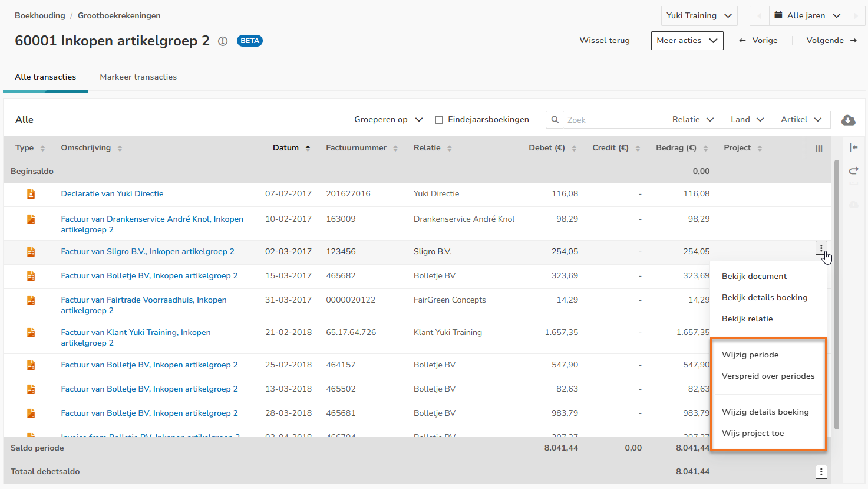Image resolution: width=868 pixels, height=489 pixels.
Task: Click the collapse sidebar arrow icon
Action: [x=853, y=147]
